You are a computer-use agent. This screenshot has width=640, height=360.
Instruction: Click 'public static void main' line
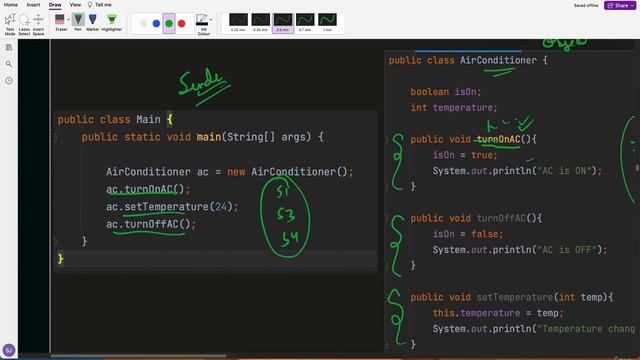203,137
